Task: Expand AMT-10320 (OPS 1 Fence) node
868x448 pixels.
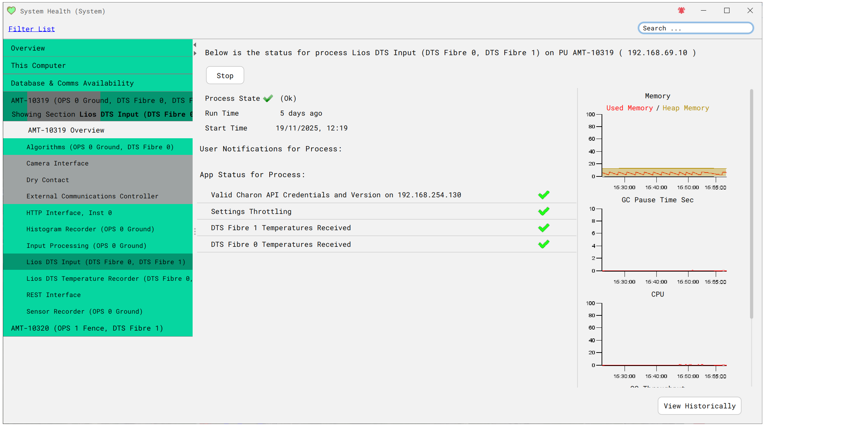Action: pyautogui.click(x=87, y=328)
